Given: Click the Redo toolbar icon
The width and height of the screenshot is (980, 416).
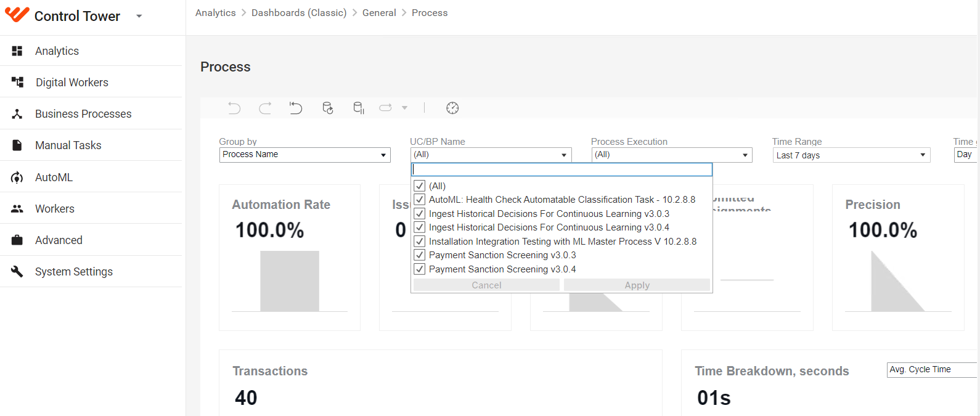Looking at the screenshot, I should click(x=265, y=108).
